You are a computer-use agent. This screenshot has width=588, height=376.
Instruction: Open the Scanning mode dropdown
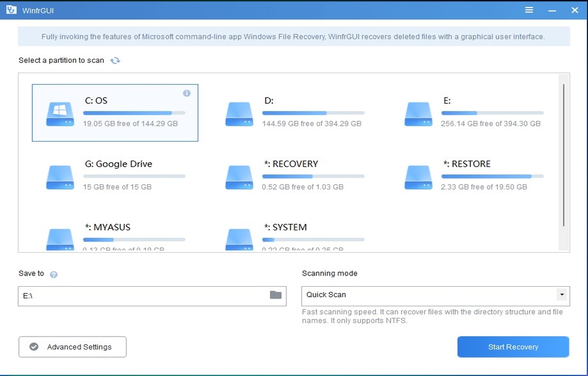point(562,296)
